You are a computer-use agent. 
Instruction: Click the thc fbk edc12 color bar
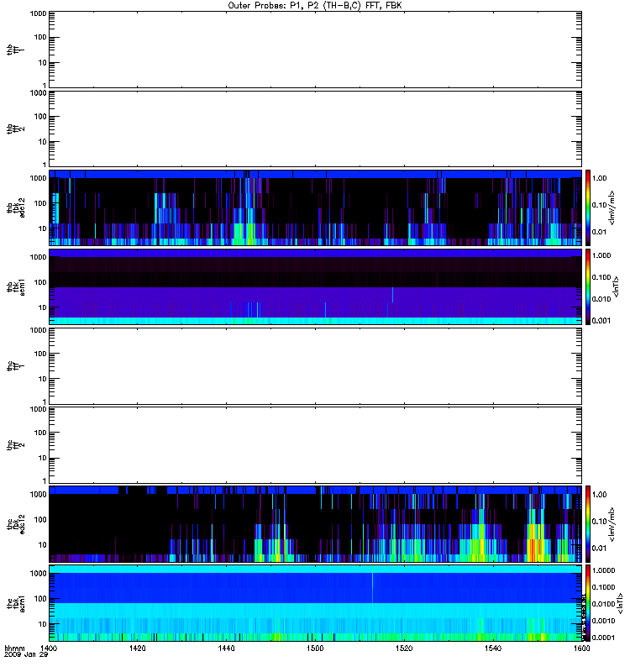[588, 523]
